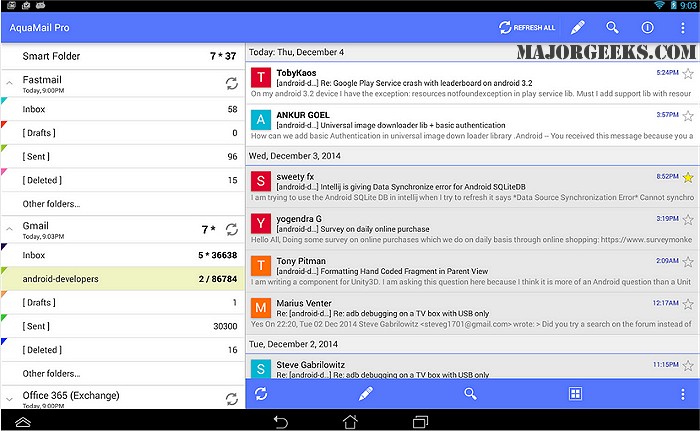
Task: Collapse the Gmail account folders
Action: click(9, 229)
